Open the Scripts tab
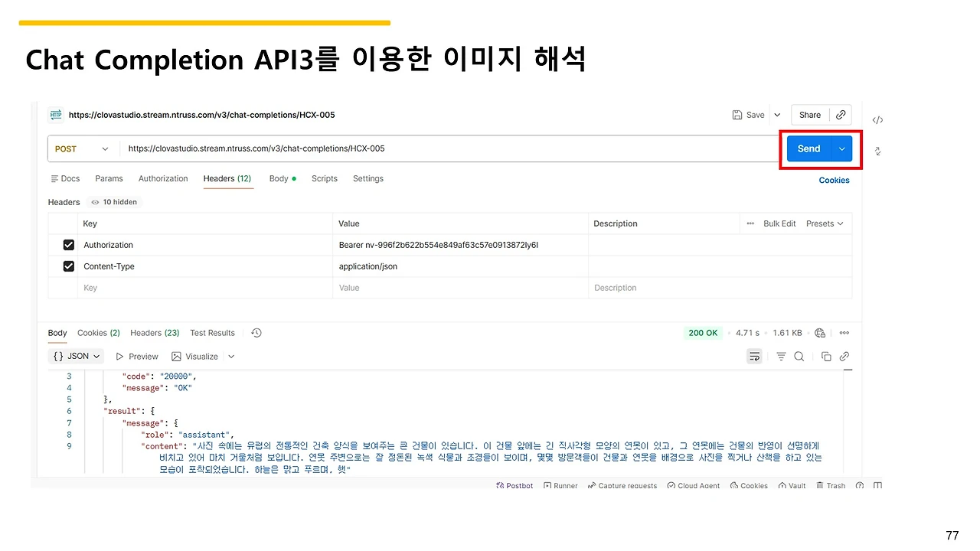 pos(325,178)
